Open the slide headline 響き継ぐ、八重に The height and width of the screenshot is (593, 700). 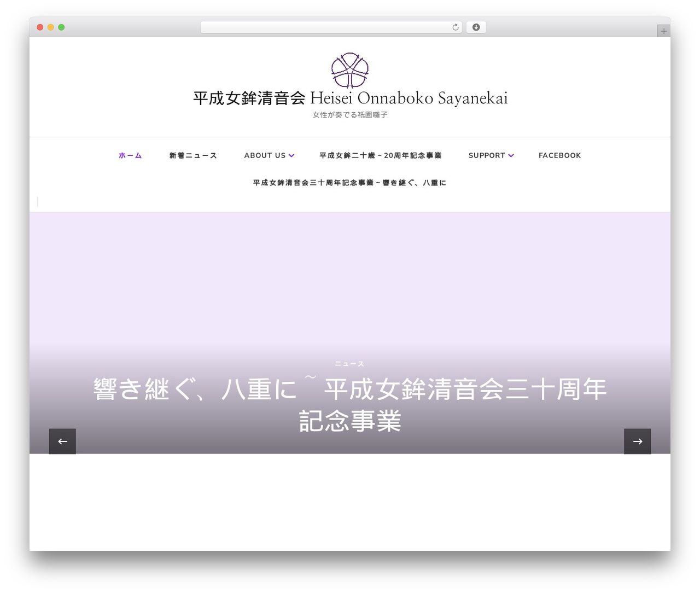[x=350, y=405]
